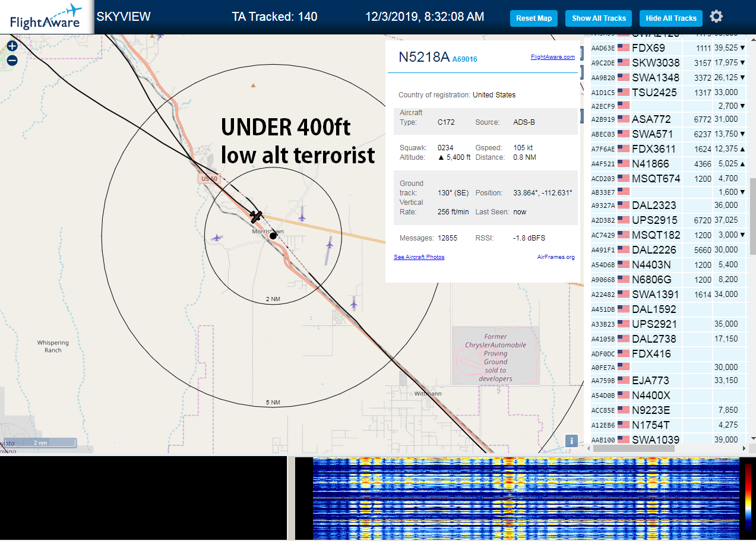Select the DAL2323 aircraft row
Viewport: 756px width, 541px height.
coord(669,205)
